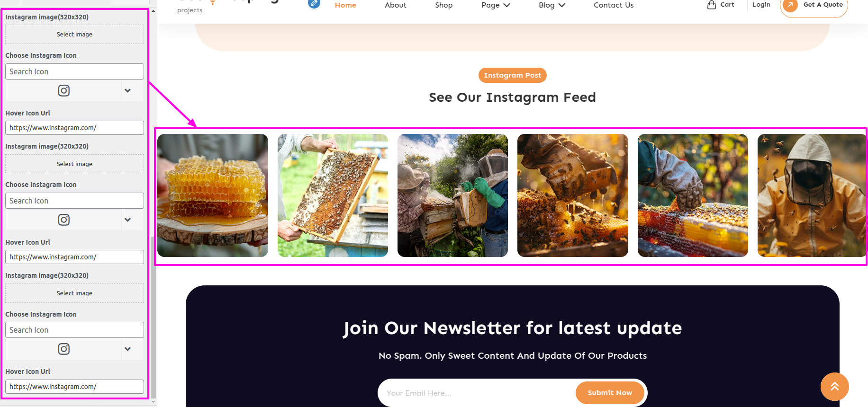The image size is (868, 407).
Task: Open the Cart bag icon
Action: (x=711, y=5)
